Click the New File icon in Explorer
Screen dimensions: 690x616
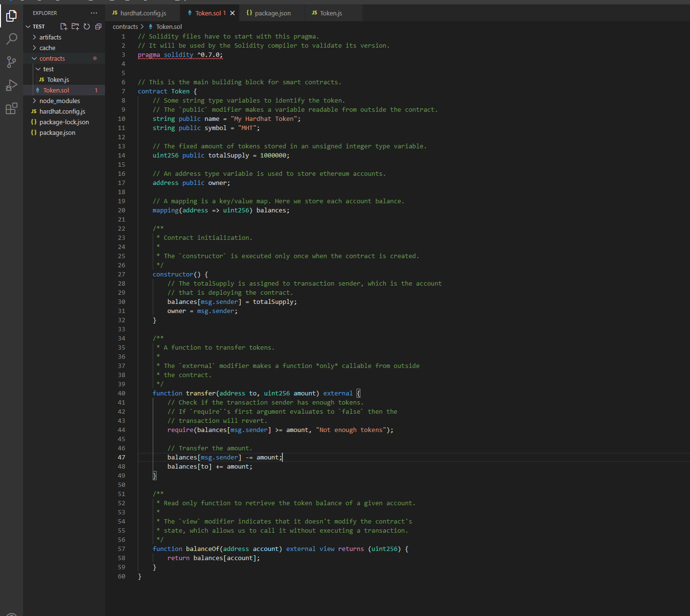click(64, 26)
